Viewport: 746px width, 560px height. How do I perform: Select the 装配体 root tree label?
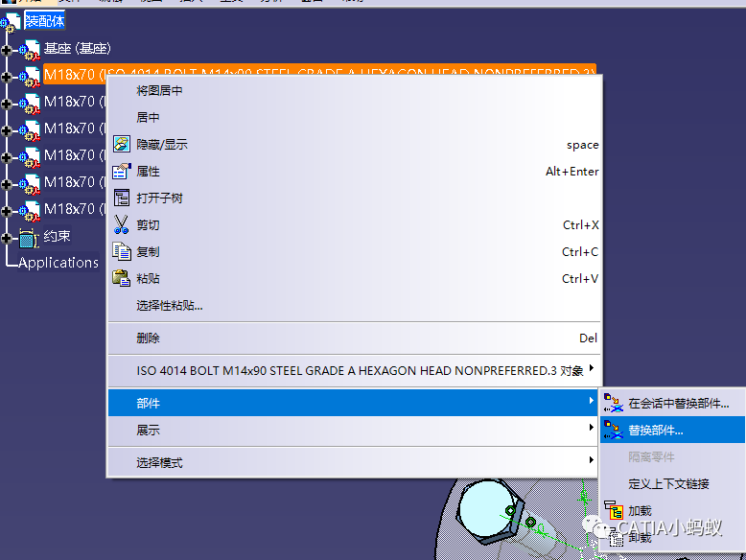44,21
